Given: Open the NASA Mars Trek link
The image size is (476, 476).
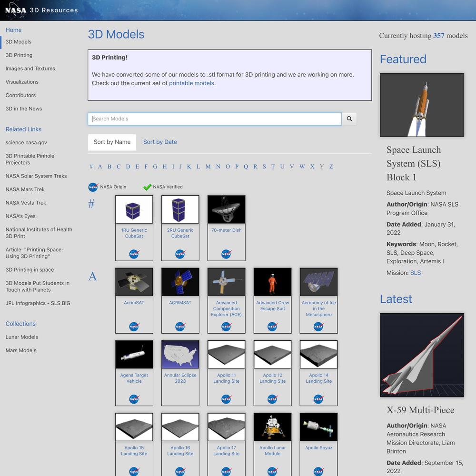Looking at the screenshot, I should 25,189.
